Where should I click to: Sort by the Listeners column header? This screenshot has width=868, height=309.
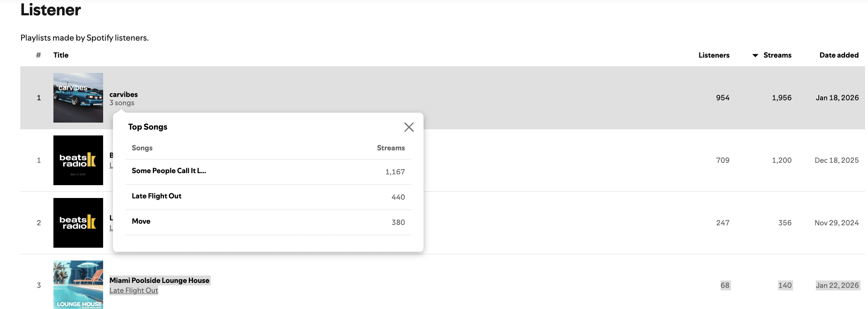click(x=714, y=55)
